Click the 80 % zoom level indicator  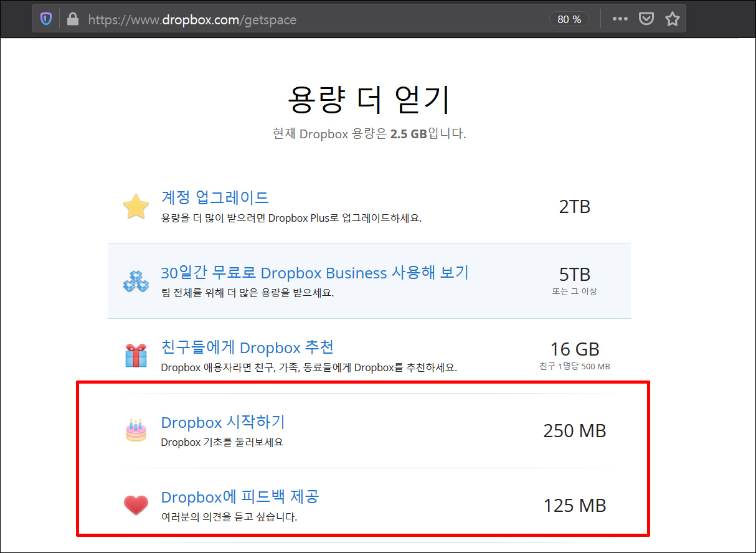[x=569, y=19]
